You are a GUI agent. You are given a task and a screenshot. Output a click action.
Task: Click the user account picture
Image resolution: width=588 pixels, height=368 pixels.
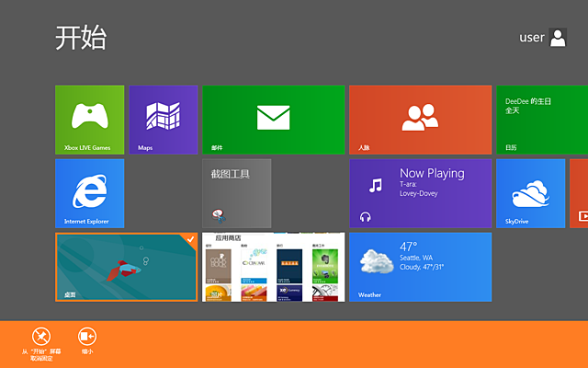click(558, 38)
